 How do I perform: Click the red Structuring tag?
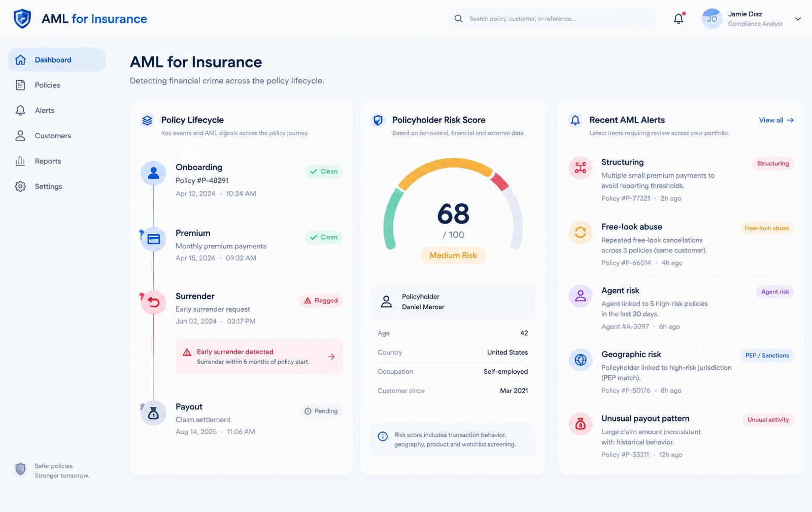(773, 164)
